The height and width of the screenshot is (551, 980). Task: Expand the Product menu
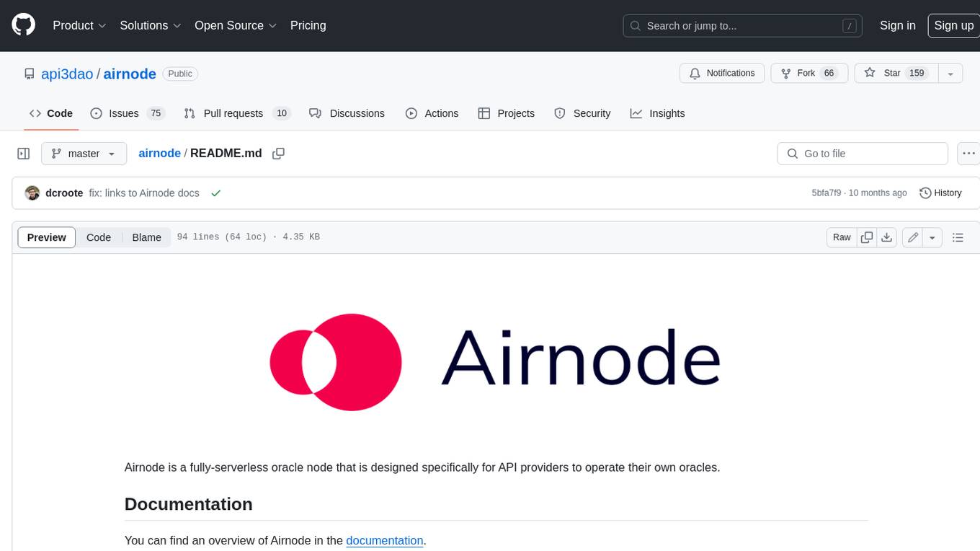pyautogui.click(x=79, y=25)
